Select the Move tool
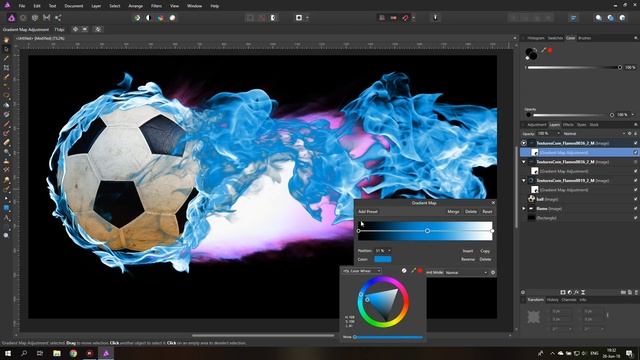This screenshot has height=360, width=640. (x=6, y=49)
